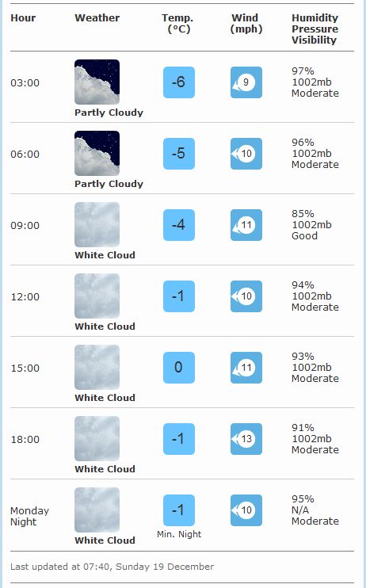Click the Wind (mph) column header

click(x=246, y=23)
